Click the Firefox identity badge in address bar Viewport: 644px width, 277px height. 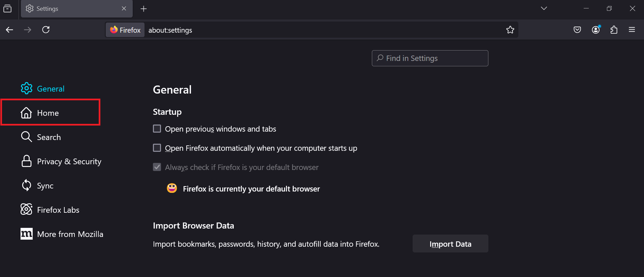click(125, 30)
